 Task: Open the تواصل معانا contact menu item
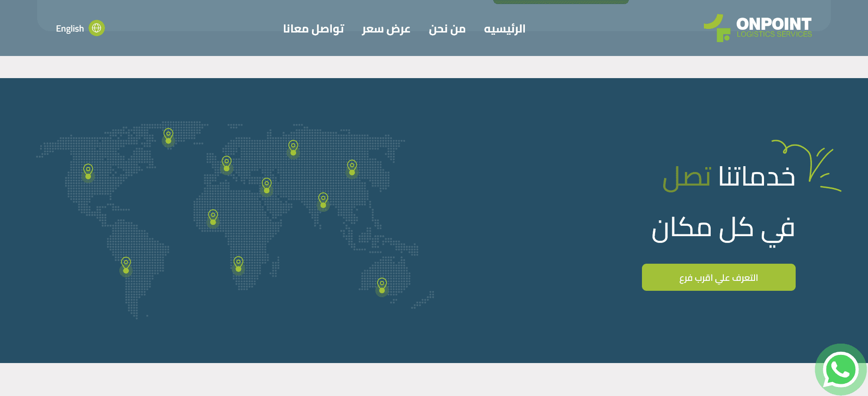pos(314,29)
